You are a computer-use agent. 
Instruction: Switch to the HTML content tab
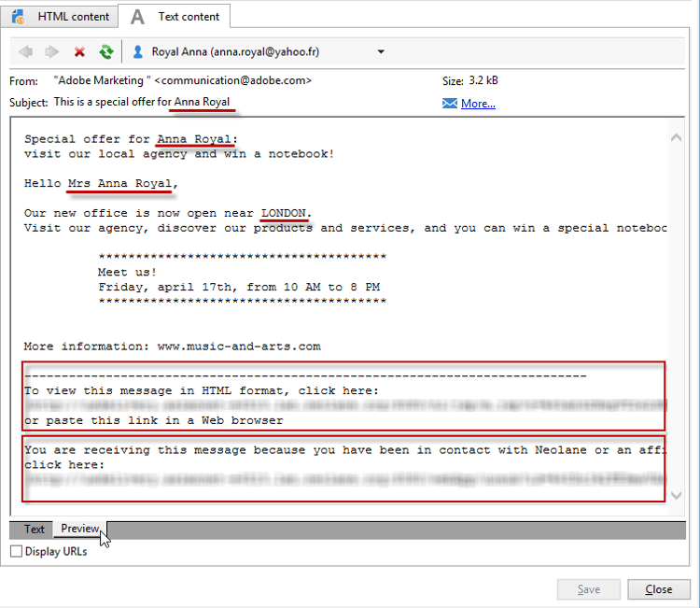[60, 17]
